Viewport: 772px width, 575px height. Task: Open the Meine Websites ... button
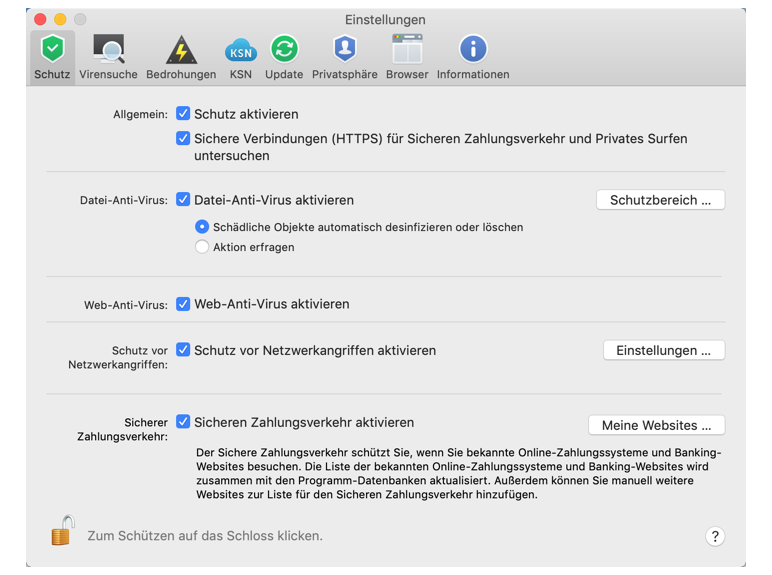tap(656, 425)
